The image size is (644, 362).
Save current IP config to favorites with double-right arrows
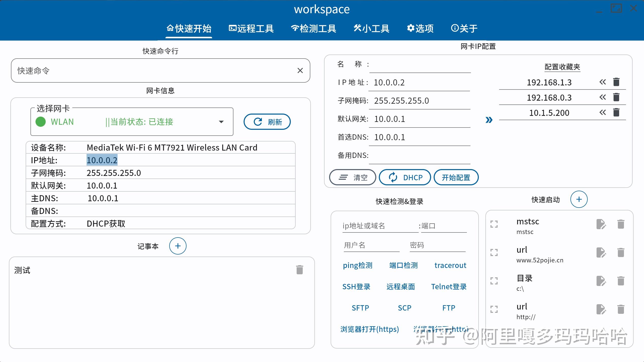pyautogui.click(x=489, y=120)
